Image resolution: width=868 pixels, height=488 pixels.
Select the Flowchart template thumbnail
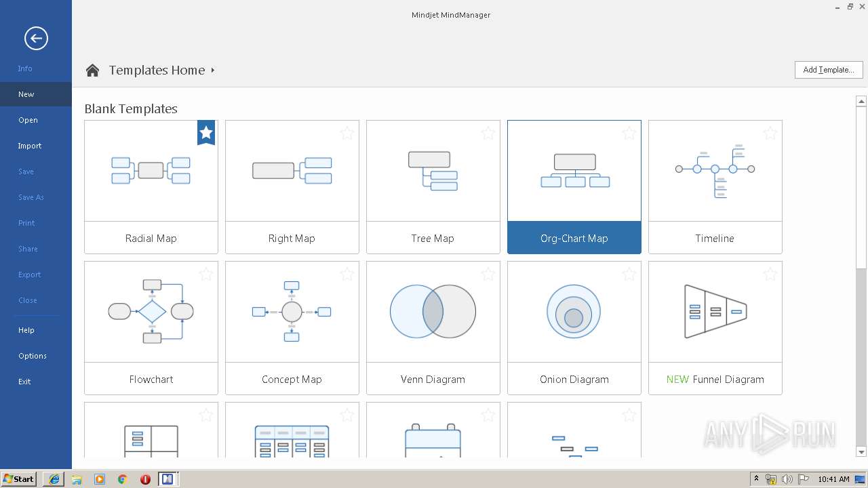151,312
